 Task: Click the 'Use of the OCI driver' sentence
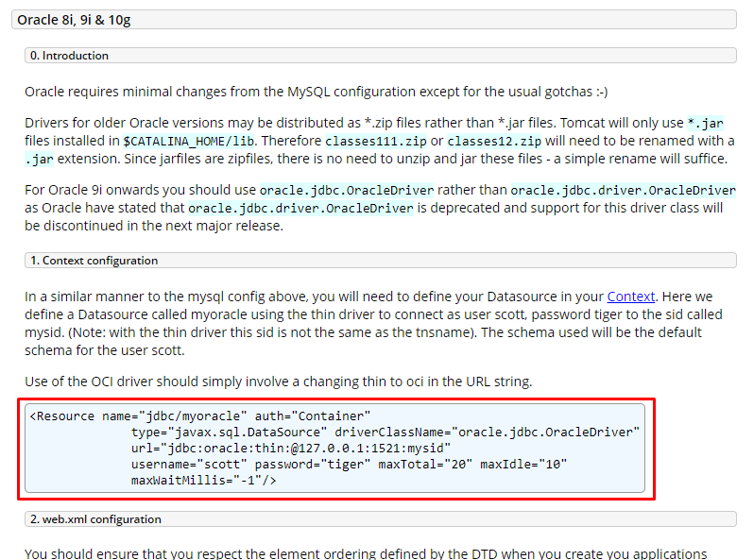(279, 382)
